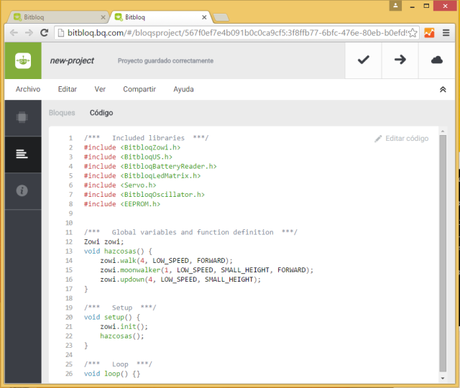Image resolution: width=460 pixels, height=388 pixels.
Task: Click 'void setup() {' line
Action: [x=112, y=317]
